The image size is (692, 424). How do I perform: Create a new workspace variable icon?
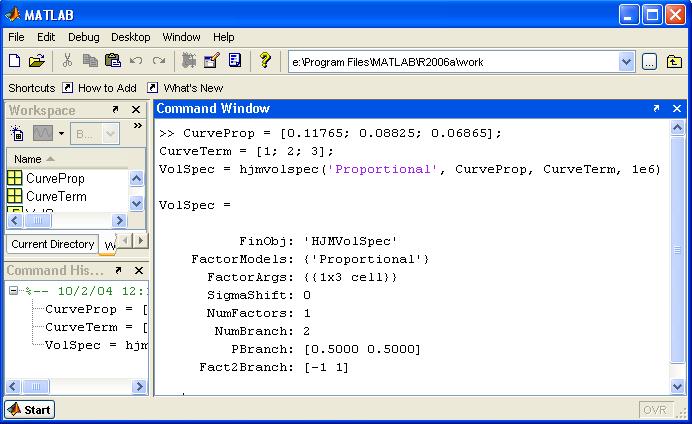coord(17,133)
